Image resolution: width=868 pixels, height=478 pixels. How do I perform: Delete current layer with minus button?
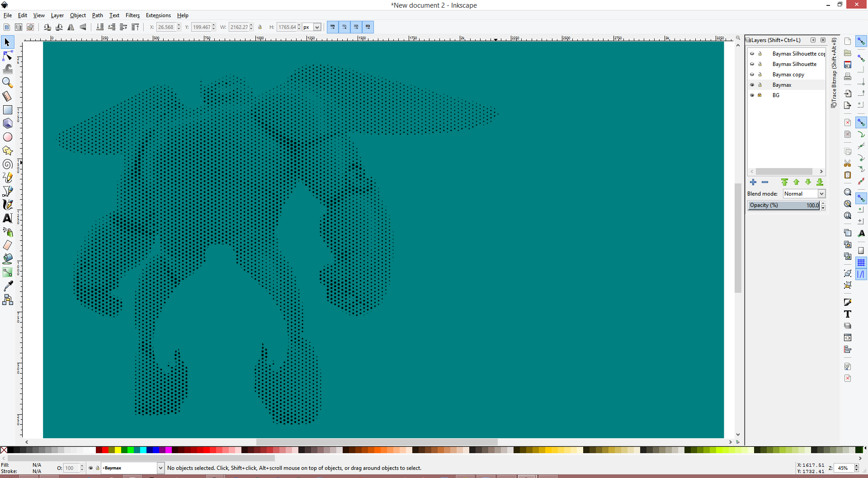point(765,182)
